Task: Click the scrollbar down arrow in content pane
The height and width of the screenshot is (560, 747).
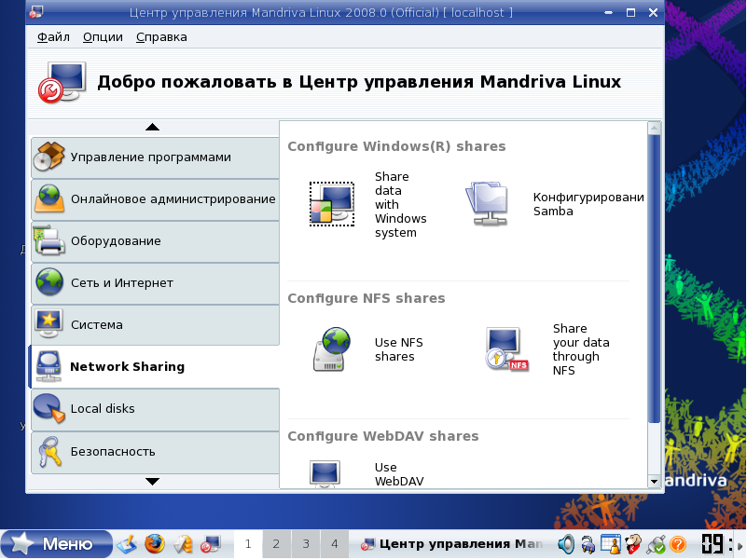Action: point(654,482)
